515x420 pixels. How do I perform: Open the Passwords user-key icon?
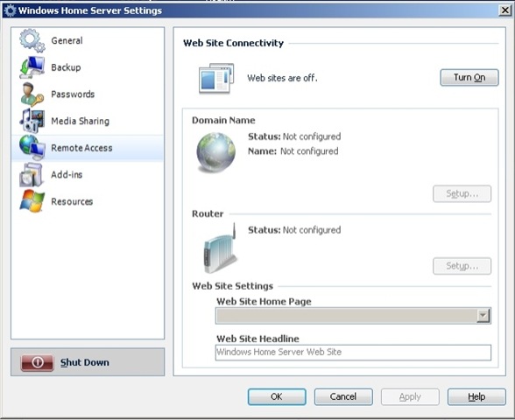(32, 94)
